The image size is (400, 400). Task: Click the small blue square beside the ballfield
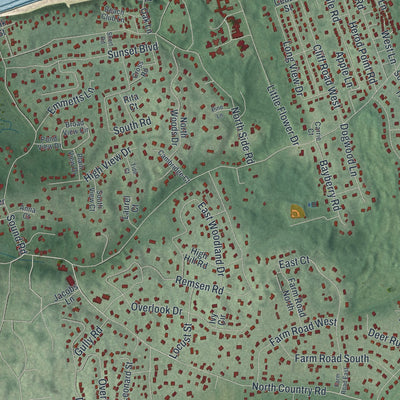310,204
